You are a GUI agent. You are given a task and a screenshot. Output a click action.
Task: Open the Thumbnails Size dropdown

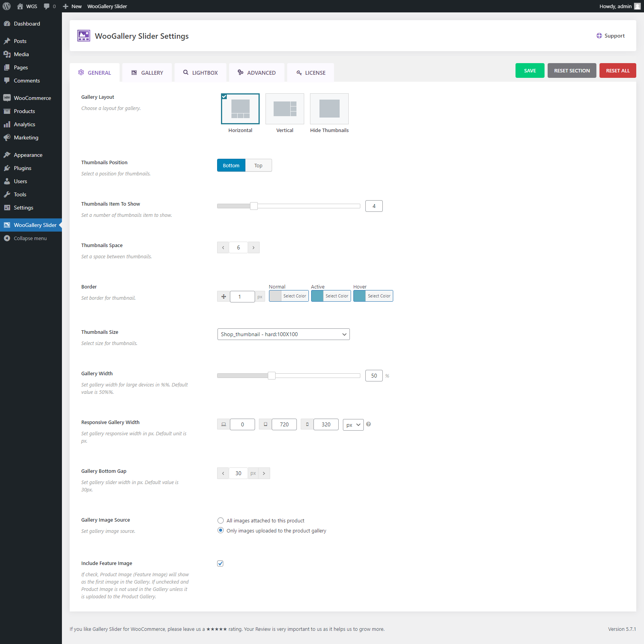click(x=283, y=334)
